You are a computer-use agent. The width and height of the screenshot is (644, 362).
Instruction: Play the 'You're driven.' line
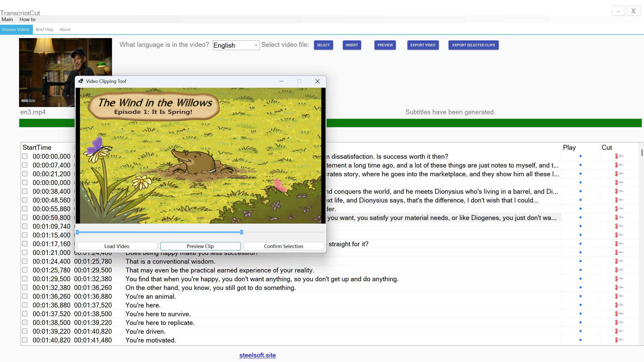[x=580, y=331]
